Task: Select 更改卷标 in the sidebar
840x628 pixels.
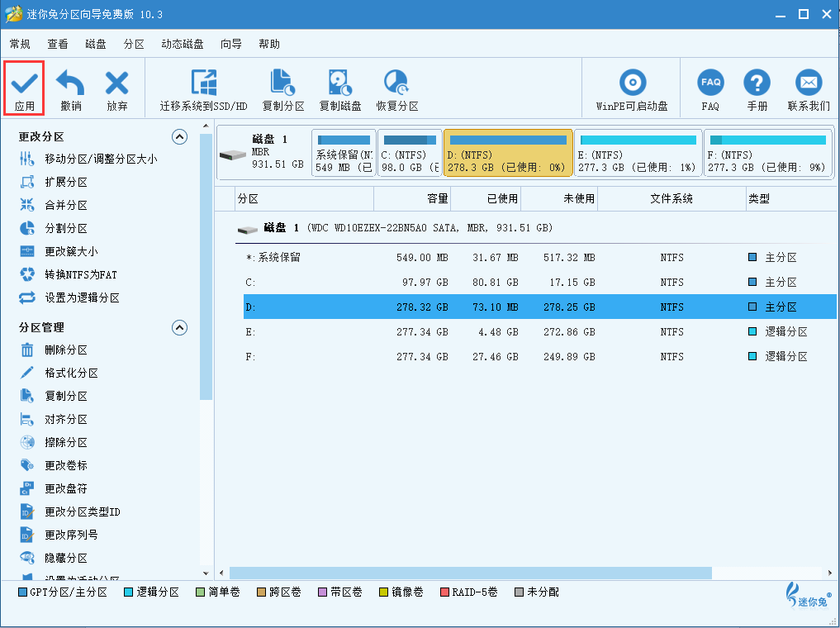Action: pos(53,465)
